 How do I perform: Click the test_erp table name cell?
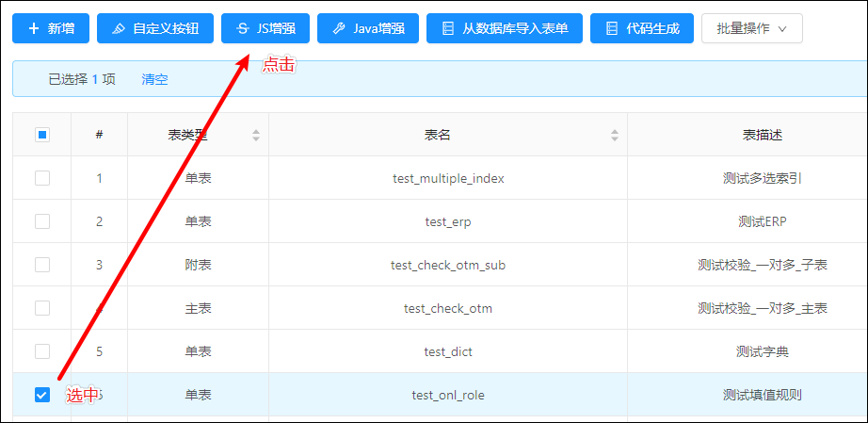[448, 221]
